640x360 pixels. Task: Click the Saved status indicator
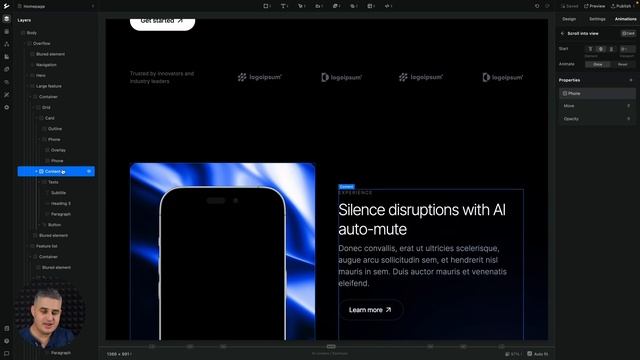point(569,6)
